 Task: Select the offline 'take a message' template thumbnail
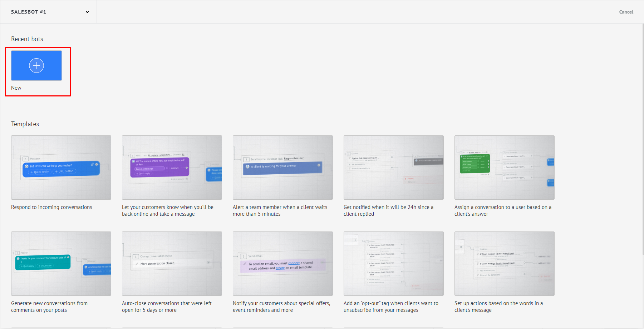click(x=172, y=168)
